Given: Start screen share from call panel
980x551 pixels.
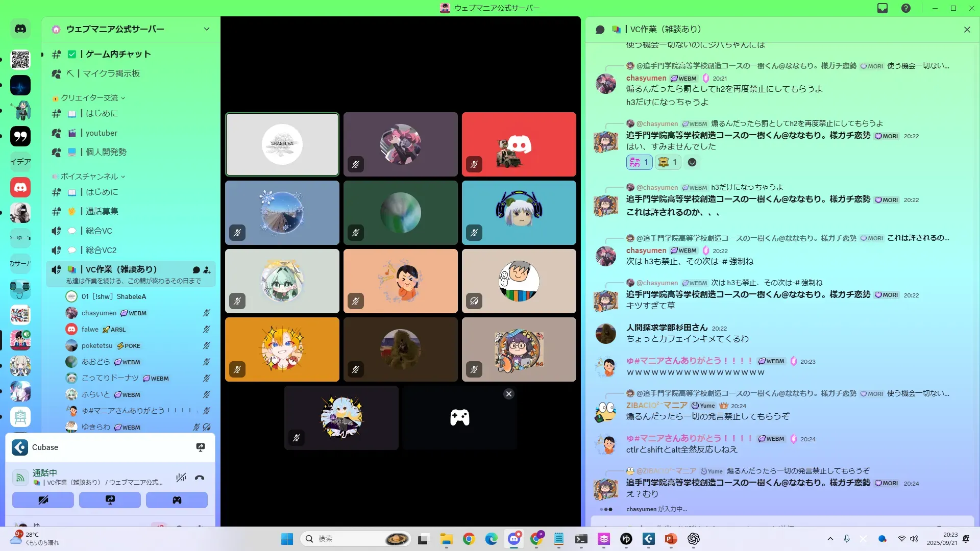Looking at the screenshot, I should point(110,500).
